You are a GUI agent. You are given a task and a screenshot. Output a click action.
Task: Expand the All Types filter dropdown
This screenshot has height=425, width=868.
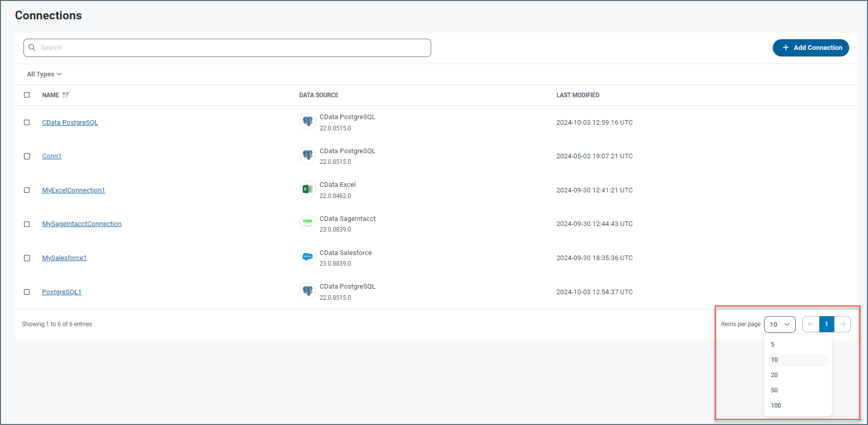point(44,74)
